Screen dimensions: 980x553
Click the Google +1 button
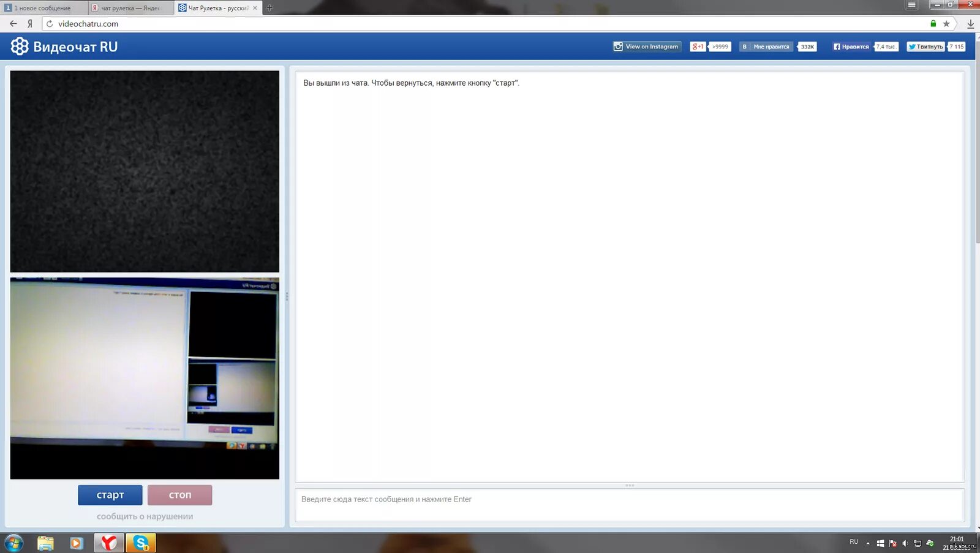[698, 47]
